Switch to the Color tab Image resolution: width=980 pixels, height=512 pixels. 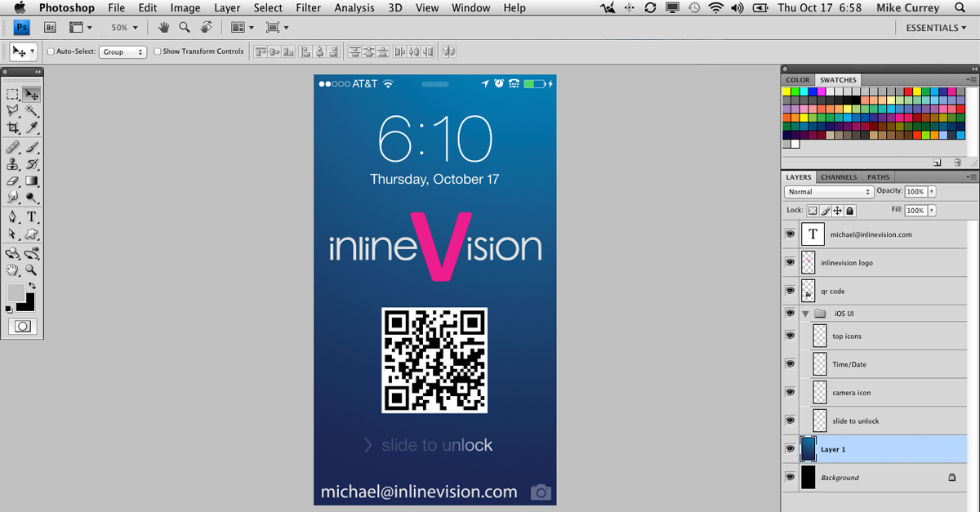(x=798, y=80)
